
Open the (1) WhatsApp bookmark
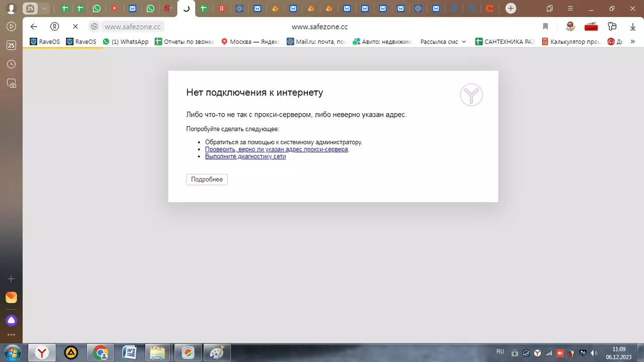click(126, 42)
